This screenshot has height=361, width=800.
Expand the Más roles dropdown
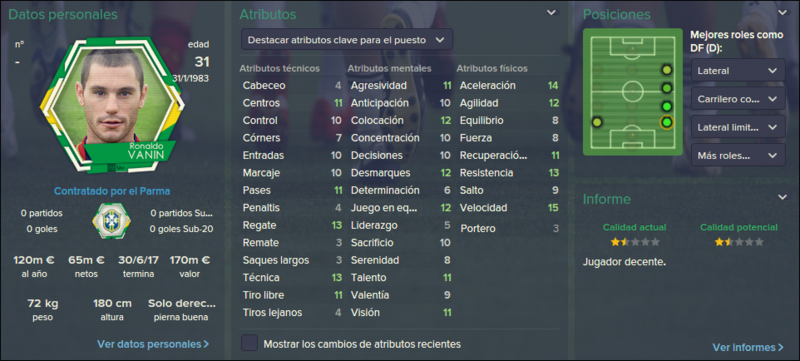click(738, 154)
